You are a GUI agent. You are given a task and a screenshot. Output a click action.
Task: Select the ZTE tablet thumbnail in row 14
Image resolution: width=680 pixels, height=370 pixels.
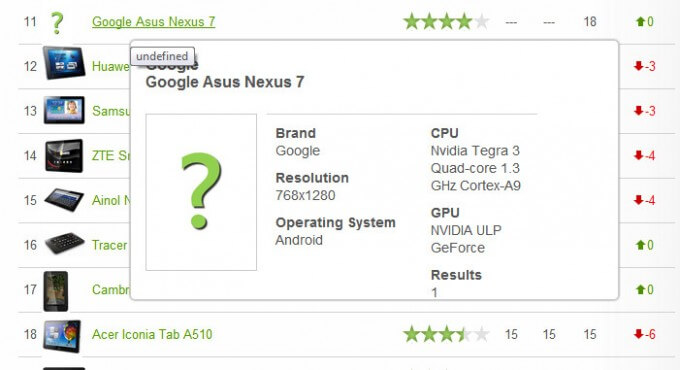point(64,156)
